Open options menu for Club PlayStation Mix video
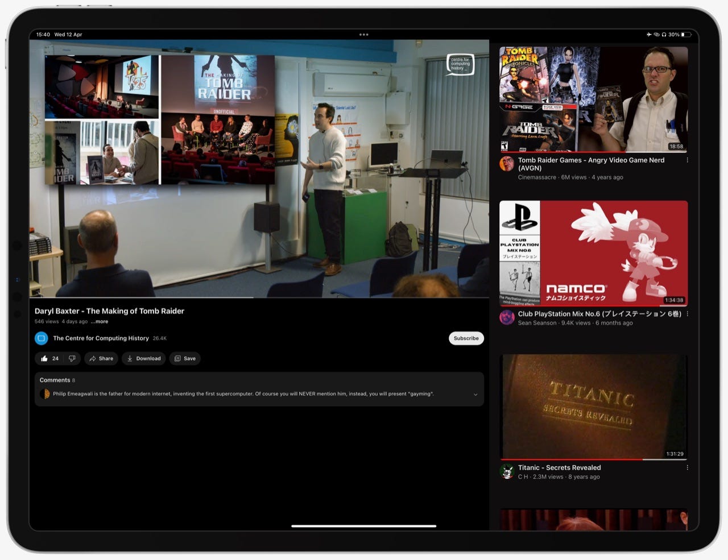728x560 pixels. pyautogui.click(x=687, y=314)
